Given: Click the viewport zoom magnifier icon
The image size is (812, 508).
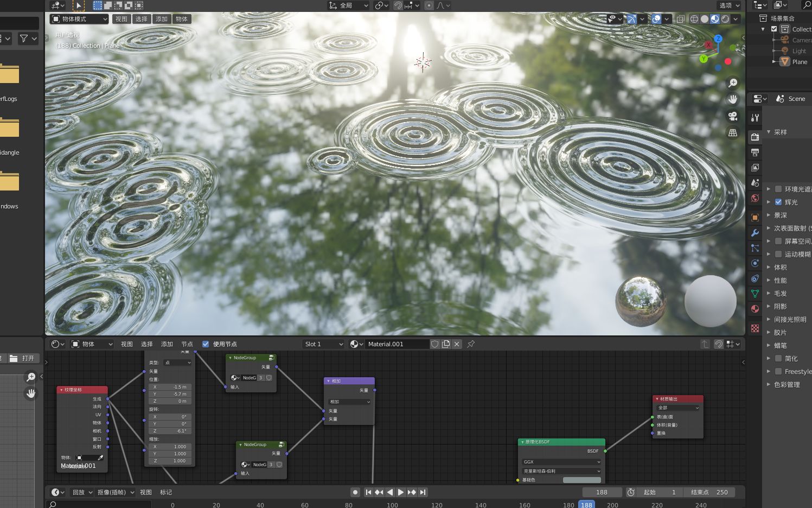Looking at the screenshot, I should pyautogui.click(x=733, y=83).
